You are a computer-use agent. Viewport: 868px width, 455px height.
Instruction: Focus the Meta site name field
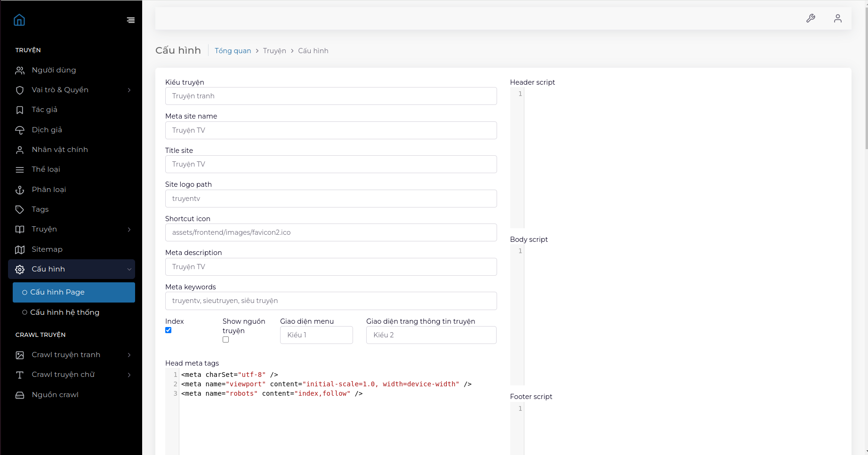[x=331, y=130]
